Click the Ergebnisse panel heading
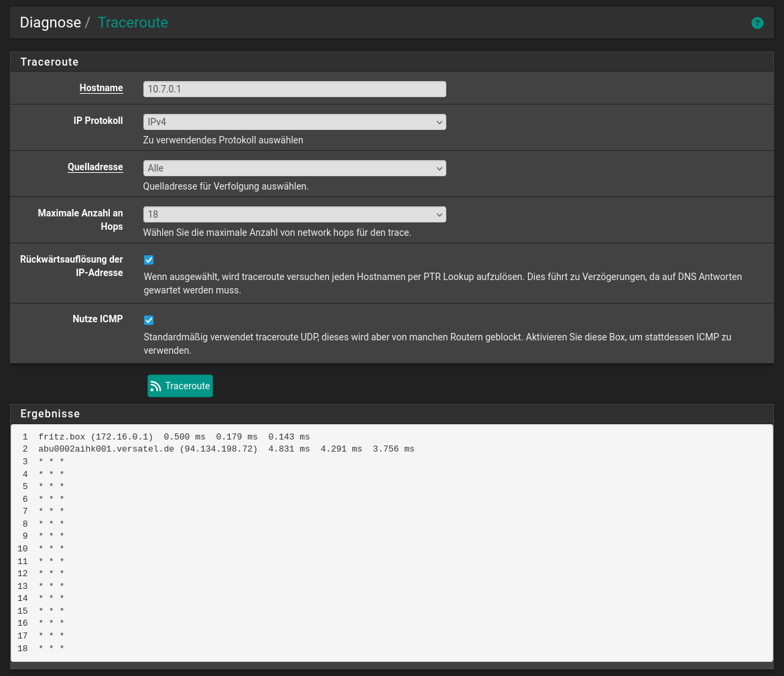This screenshot has width=784, height=676. point(50,413)
